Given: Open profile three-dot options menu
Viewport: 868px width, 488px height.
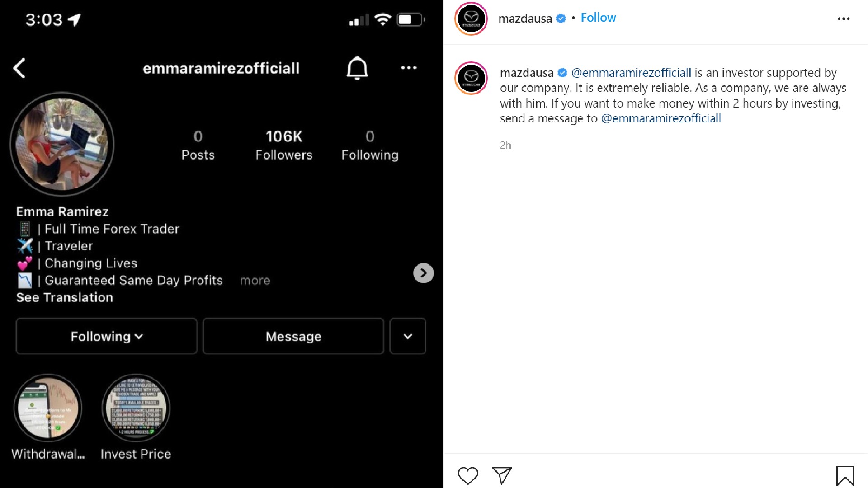Looking at the screenshot, I should pos(409,68).
